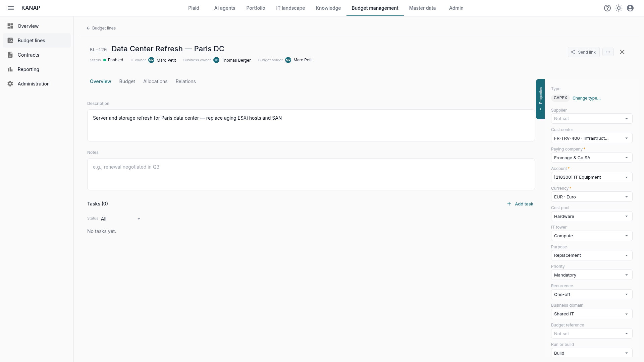The height and width of the screenshot is (362, 644).
Task: Click the Budget lines wallet icon
Action: 10,41
